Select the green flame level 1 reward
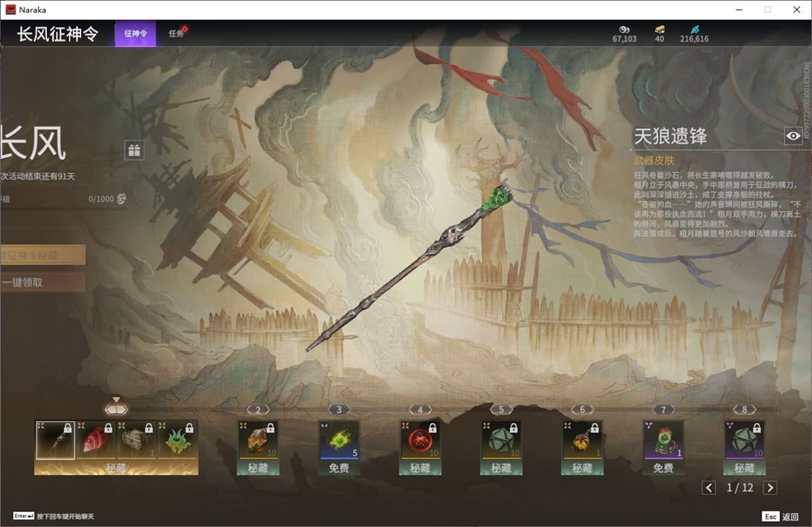Image resolution: width=812 pixels, height=527 pixels. point(177,440)
